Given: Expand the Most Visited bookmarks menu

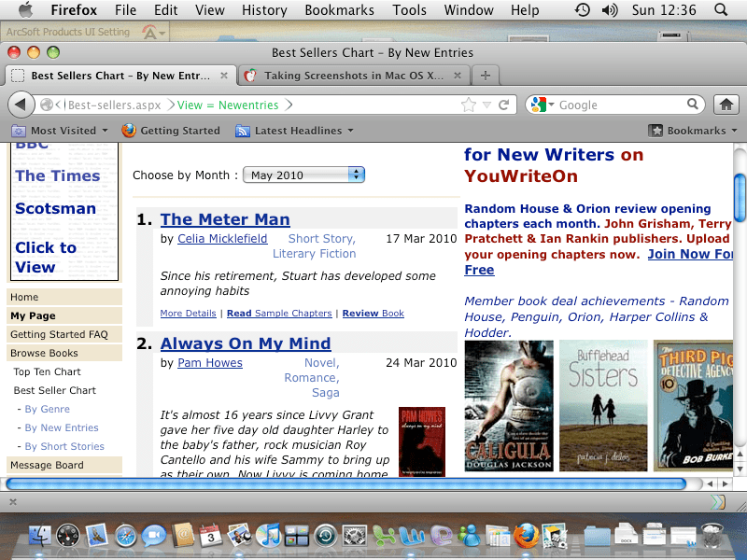Looking at the screenshot, I should (60, 131).
